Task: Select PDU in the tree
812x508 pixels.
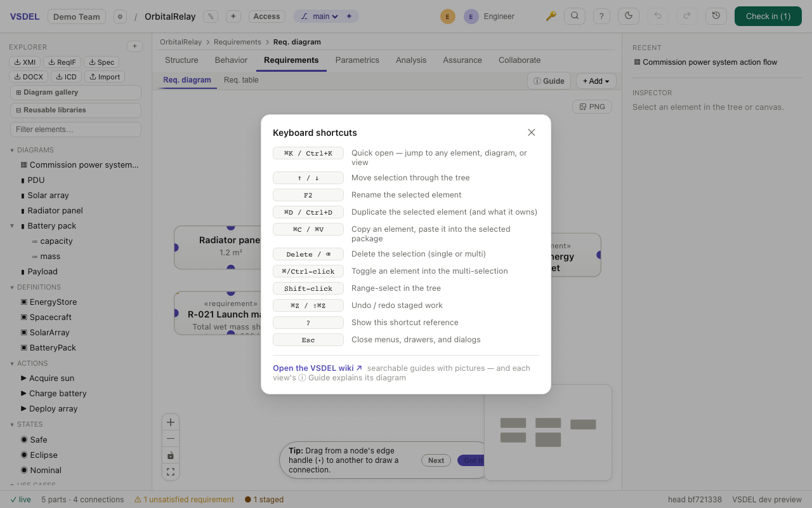Action: coord(36,180)
